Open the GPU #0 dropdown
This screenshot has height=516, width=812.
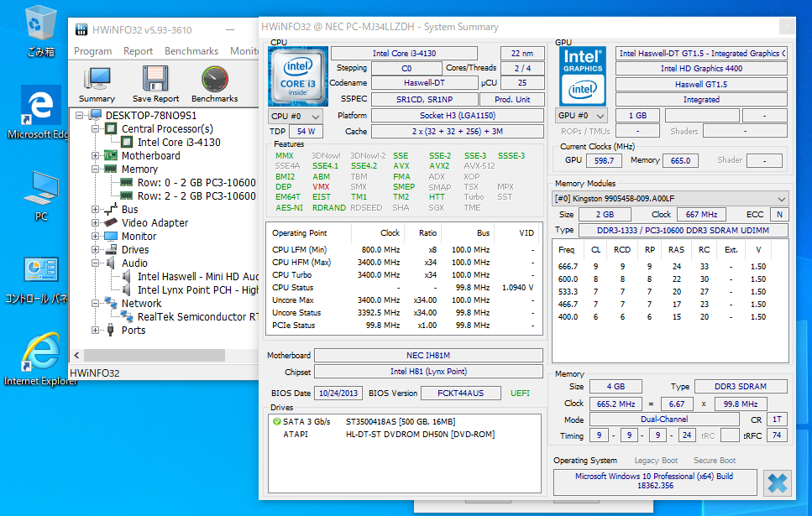(582, 116)
